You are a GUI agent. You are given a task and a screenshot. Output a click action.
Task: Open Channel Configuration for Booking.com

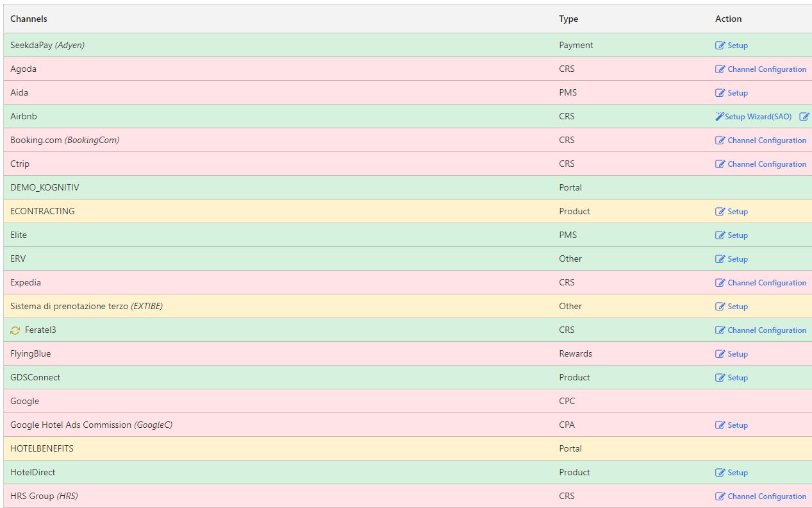click(766, 140)
